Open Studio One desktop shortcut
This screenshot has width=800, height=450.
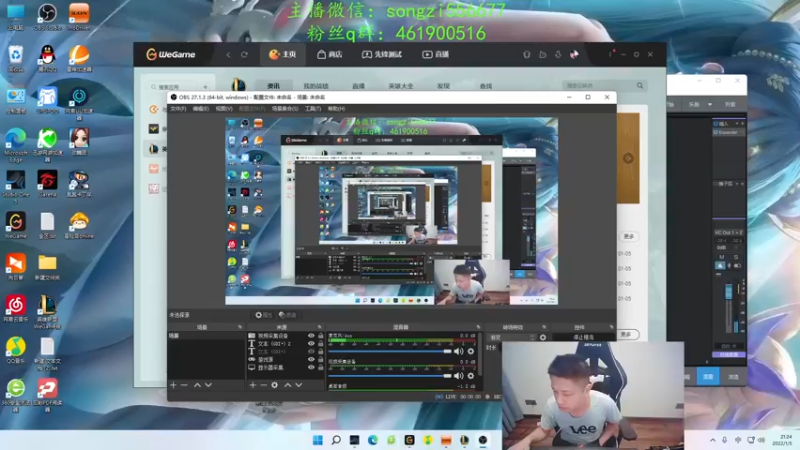click(x=16, y=186)
